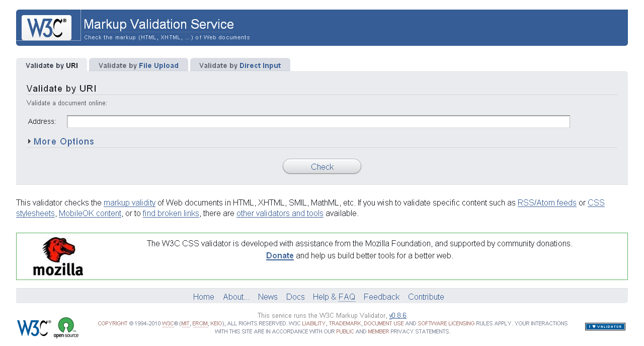
Task: Open Docs in footer menu
Action: tap(295, 297)
